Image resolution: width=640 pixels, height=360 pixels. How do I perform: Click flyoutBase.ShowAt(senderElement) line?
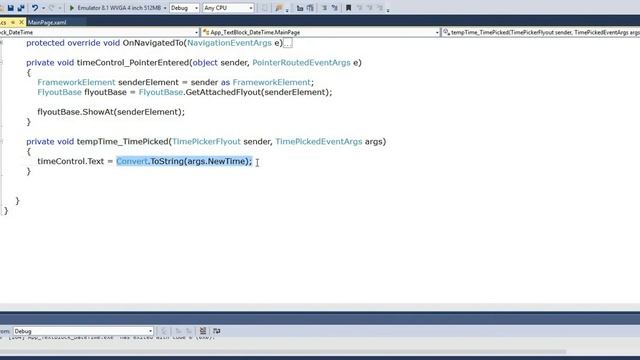click(x=111, y=112)
